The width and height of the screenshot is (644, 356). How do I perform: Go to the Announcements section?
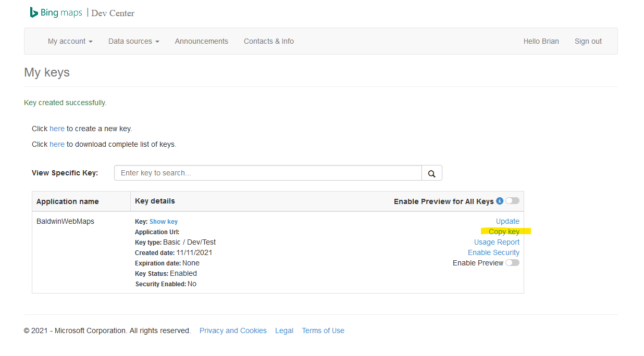click(x=201, y=41)
